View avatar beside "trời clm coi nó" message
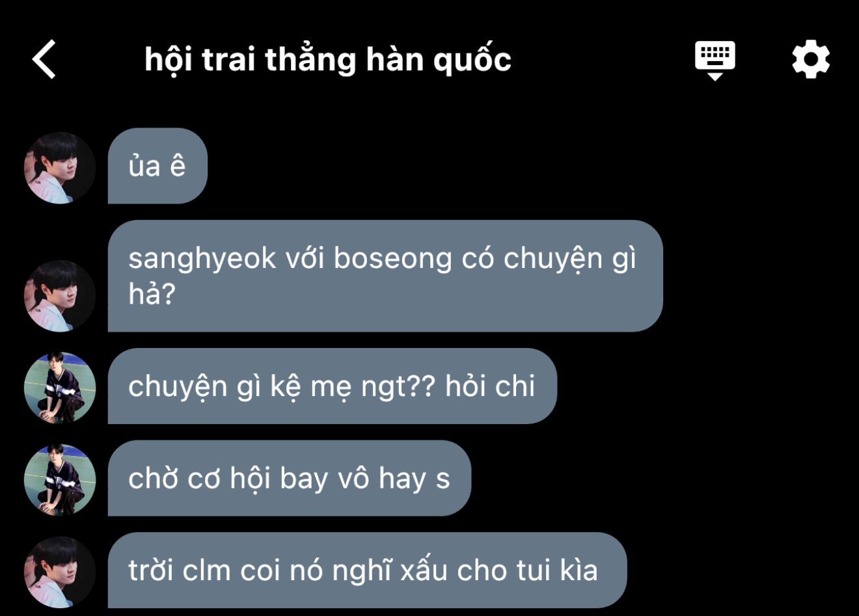The width and height of the screenshot is (859, 616). [60, 572]
